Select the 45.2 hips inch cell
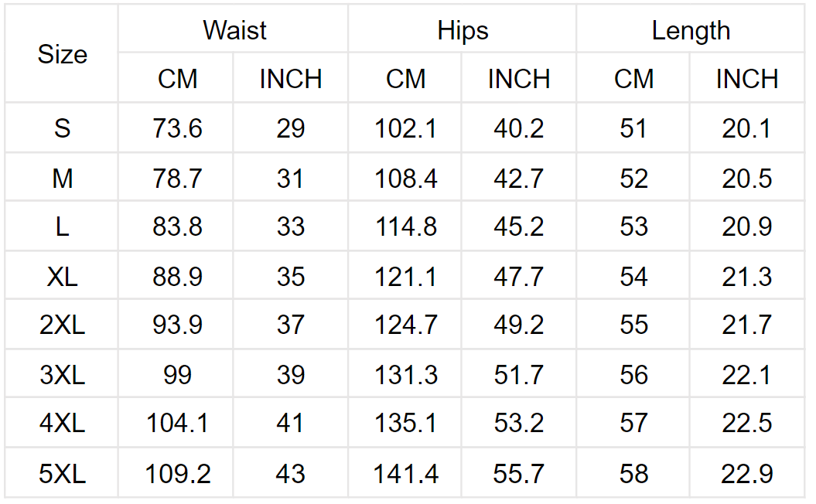This screenshot has height=504, width=816. point(518,226)
